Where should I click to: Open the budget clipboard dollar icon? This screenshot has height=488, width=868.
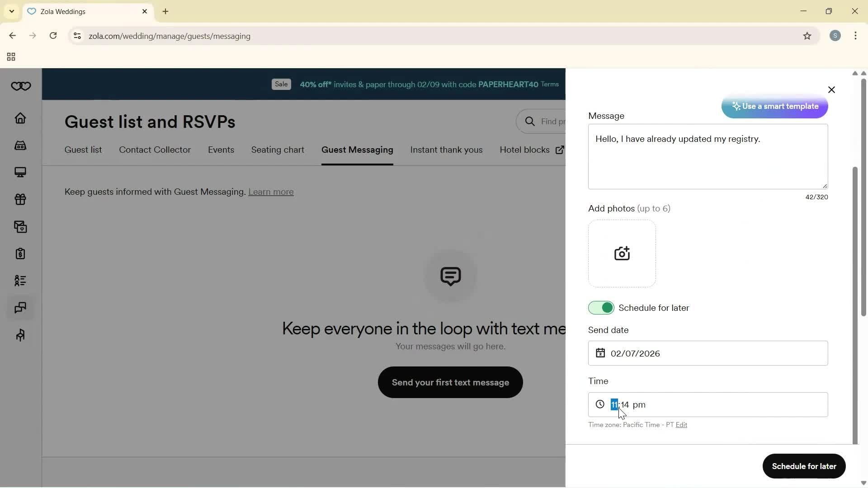coord(20,254)
